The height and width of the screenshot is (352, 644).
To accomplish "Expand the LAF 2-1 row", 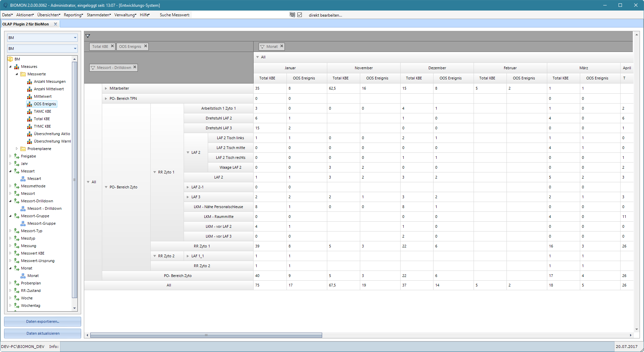I will [188, 187].
